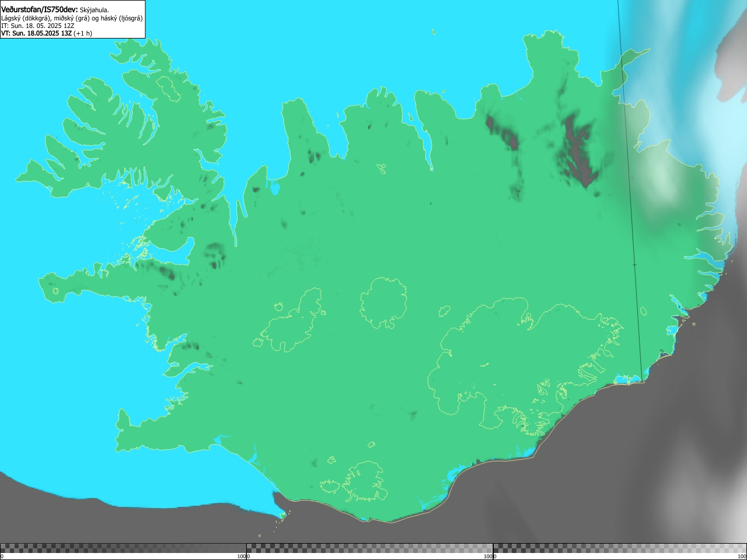This screenshot has width=747, height=560.
Task: Select the 'Veðurstofan/IS750dev:' title text
Action: click(x=40, y=9)
